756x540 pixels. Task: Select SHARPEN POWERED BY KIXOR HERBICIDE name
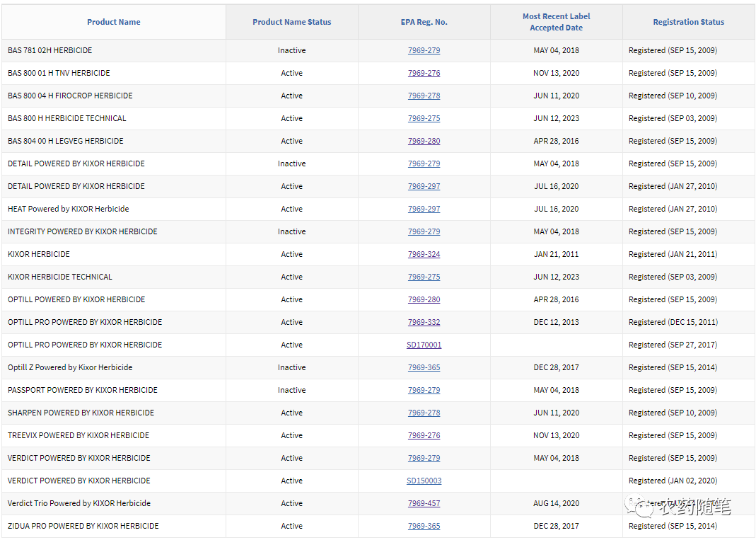81,413
